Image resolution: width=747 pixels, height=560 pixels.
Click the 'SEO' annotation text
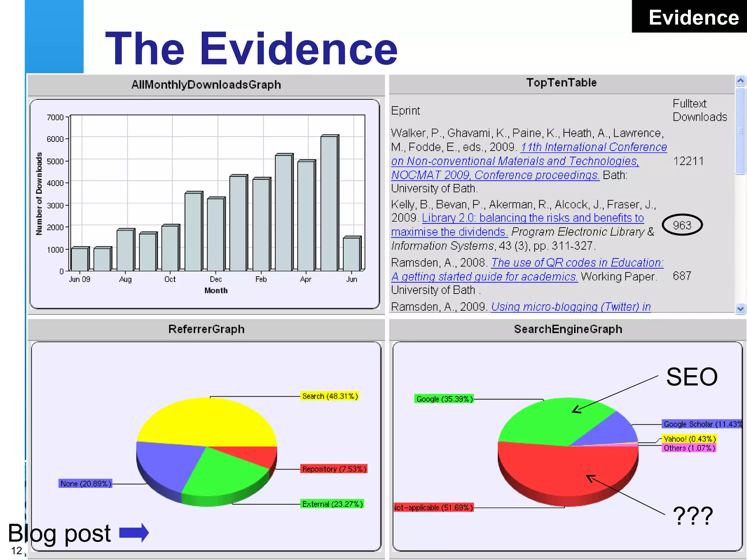(692, 377)
